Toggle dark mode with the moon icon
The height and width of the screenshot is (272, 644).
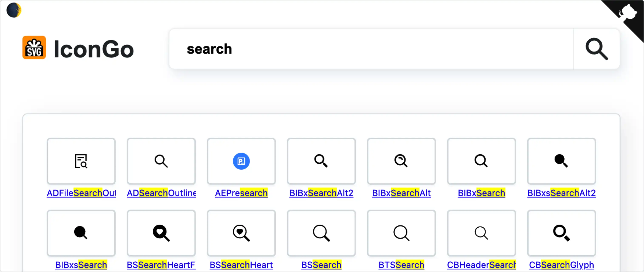coord(14,10)
